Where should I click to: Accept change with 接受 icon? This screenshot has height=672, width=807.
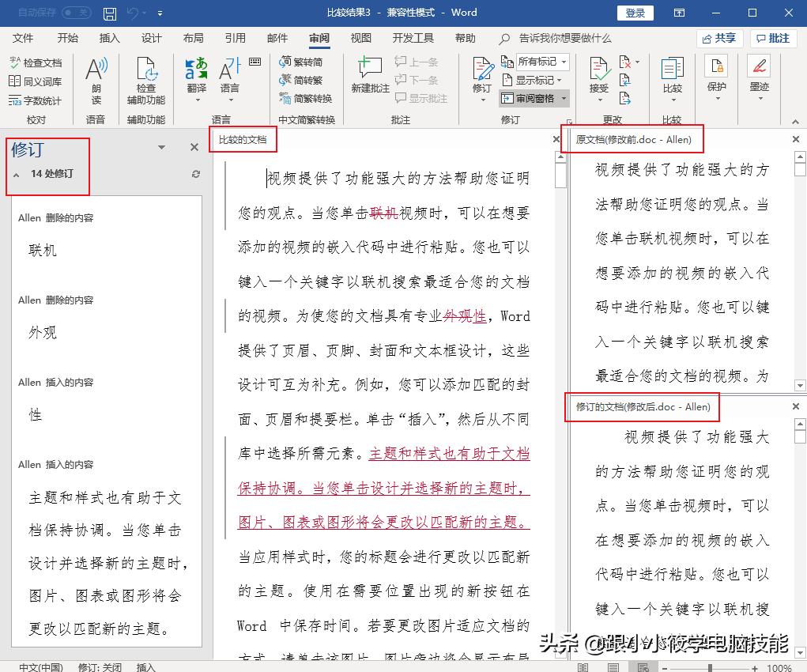599,70
